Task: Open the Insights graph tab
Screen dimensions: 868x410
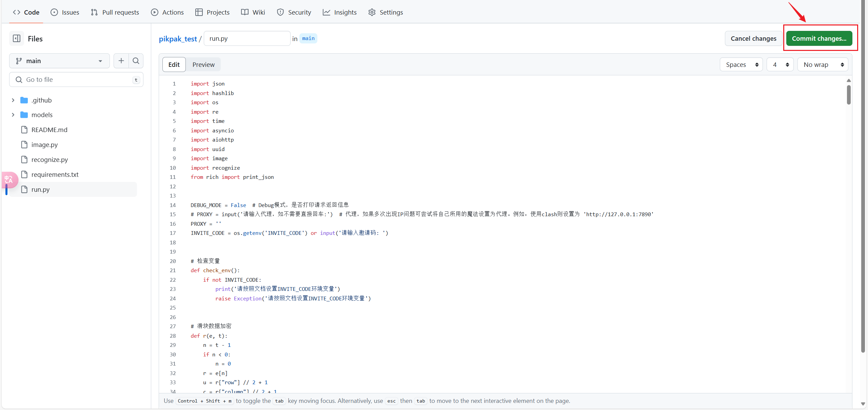Action: click(x=340, y=12)
